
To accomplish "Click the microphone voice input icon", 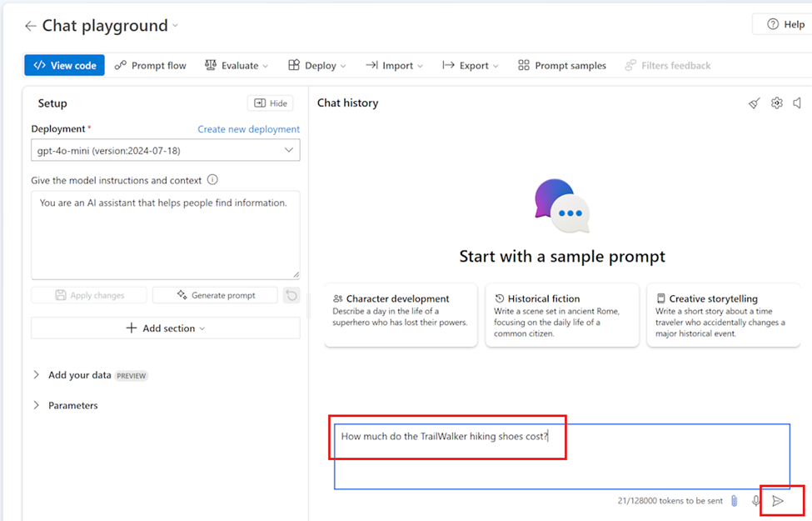I will tap(755, 501).
